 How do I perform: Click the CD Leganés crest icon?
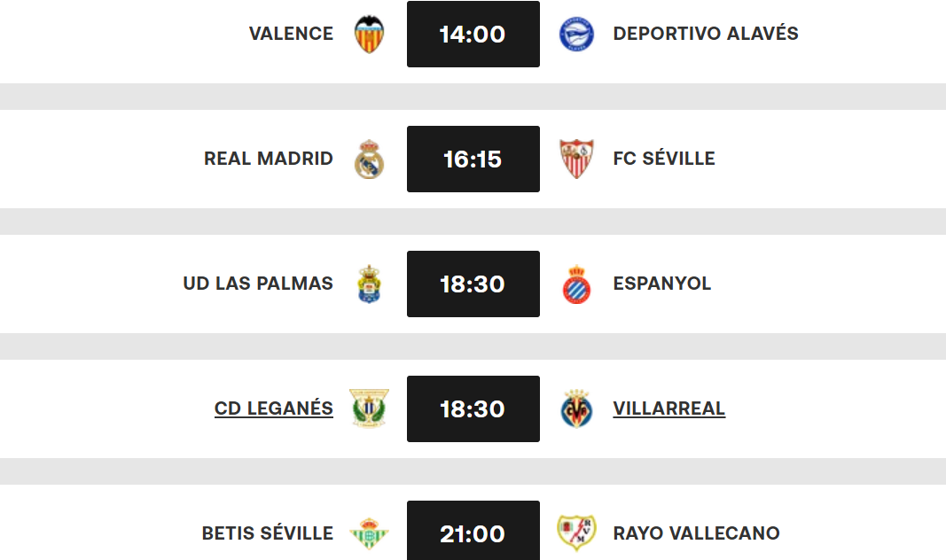point(370,408)
